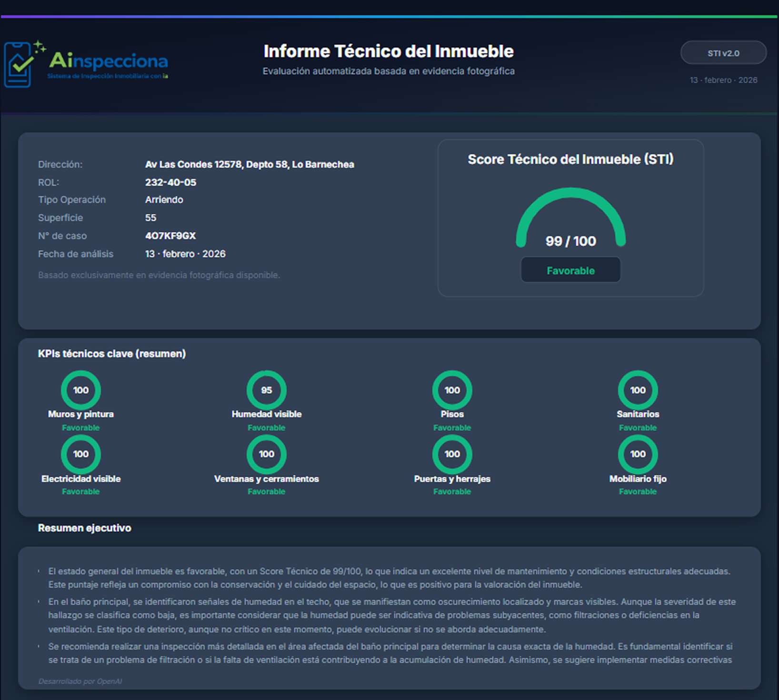Viewport: 779px width, 700px height.
Task: Collapse the Score Técnico del Inmueble panel
Action: click(x=571, y=160)
